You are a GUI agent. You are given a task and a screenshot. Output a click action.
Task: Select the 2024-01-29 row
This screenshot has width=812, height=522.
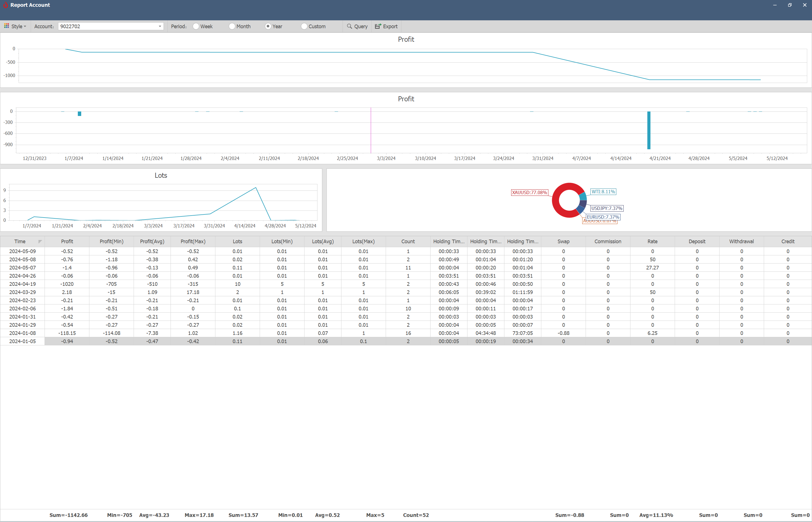[406, 325]
